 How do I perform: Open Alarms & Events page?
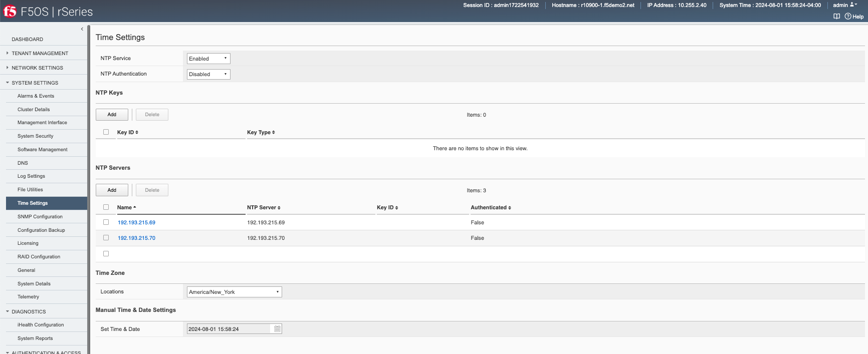(x=36, y=96)
